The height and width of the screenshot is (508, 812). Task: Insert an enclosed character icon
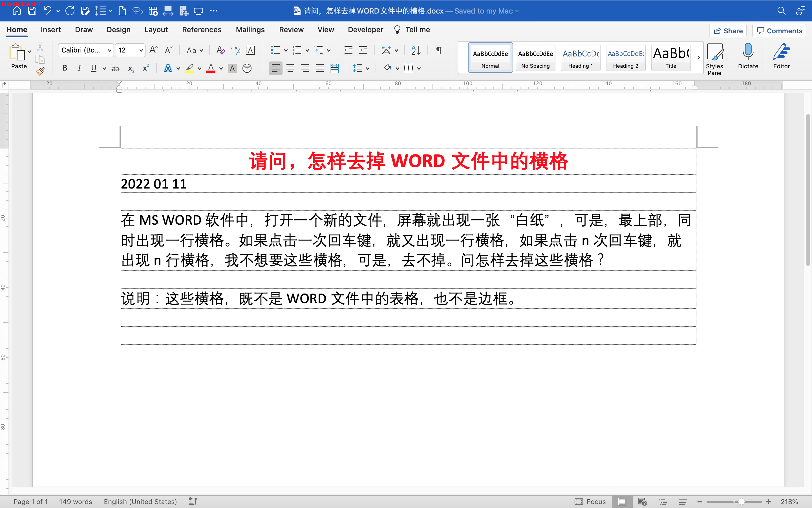coord(247,68)
